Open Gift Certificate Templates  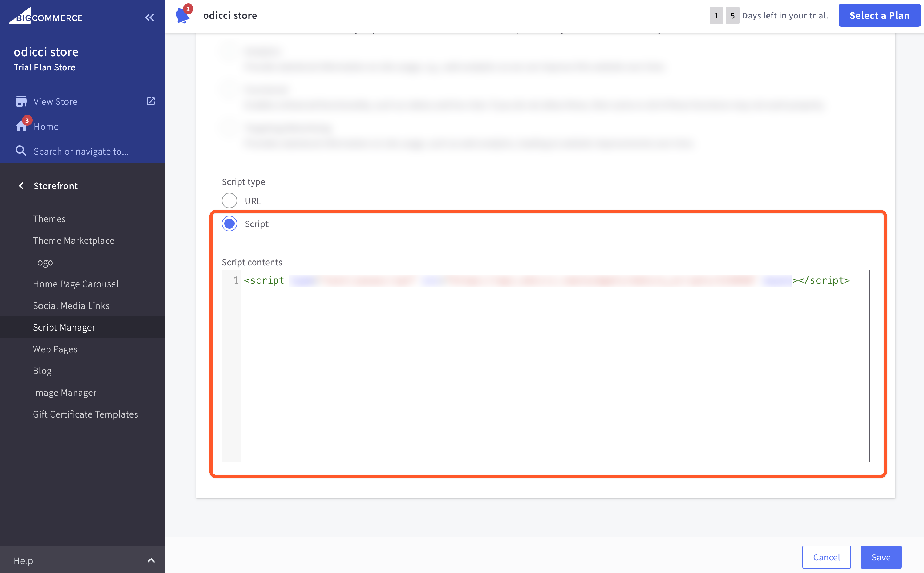pyautogui.click(x=85, y=414)
